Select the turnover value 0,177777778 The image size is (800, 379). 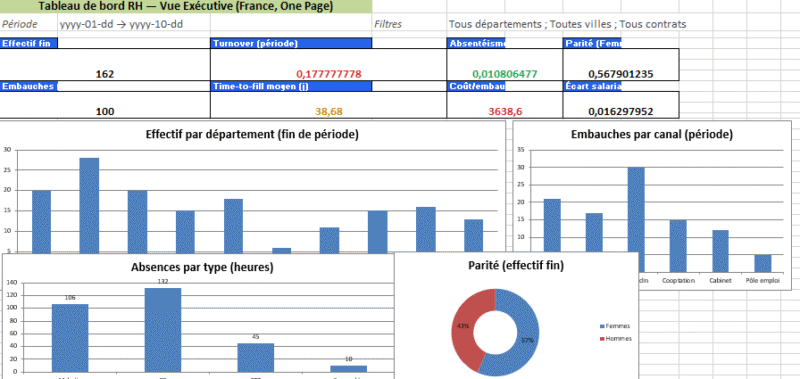329,74
